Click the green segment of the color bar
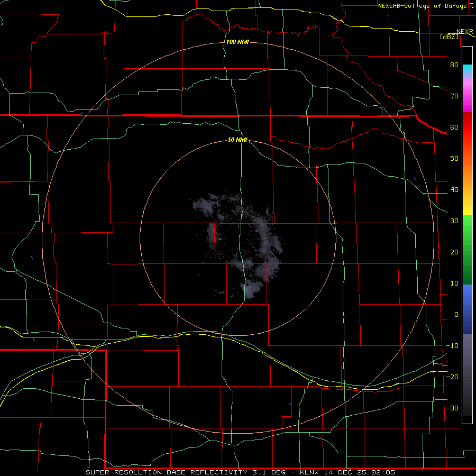This screenshot has width=476, height=476. pyautogui.click(x=467, y=249)
